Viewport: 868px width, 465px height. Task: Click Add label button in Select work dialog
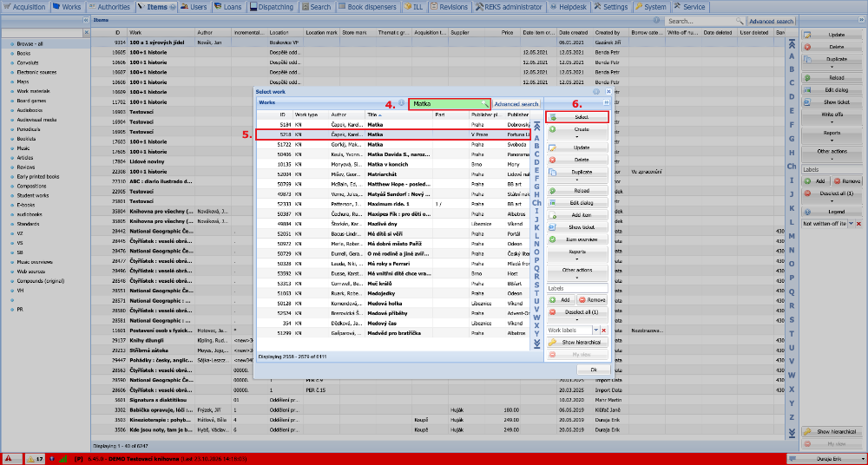(x=561, y=299)
